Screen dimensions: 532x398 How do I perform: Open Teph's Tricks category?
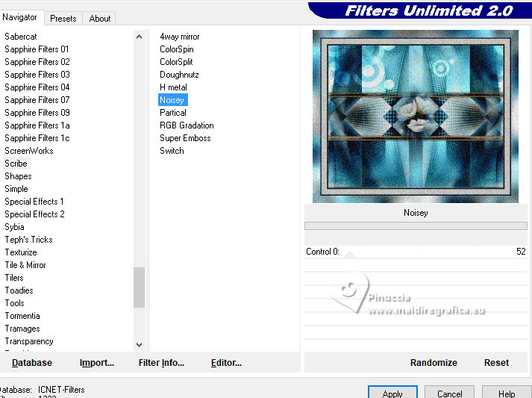pyautogui.click(x=28, y=240)
